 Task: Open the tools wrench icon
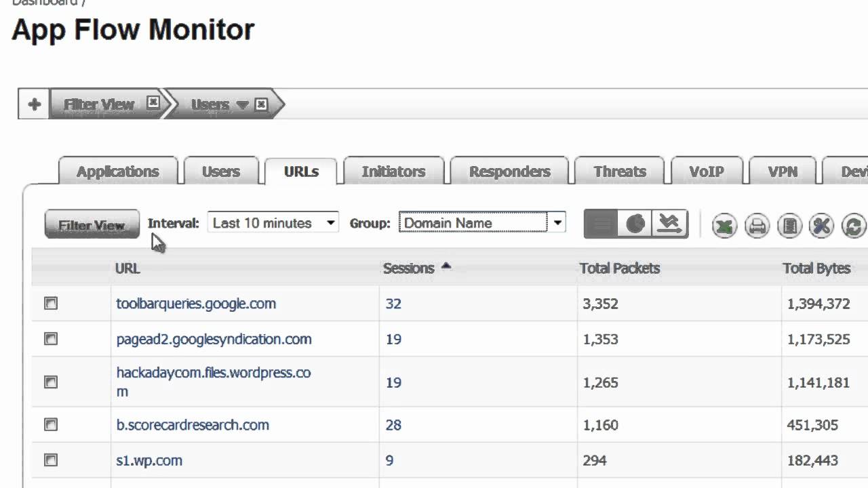click(821, 226)
